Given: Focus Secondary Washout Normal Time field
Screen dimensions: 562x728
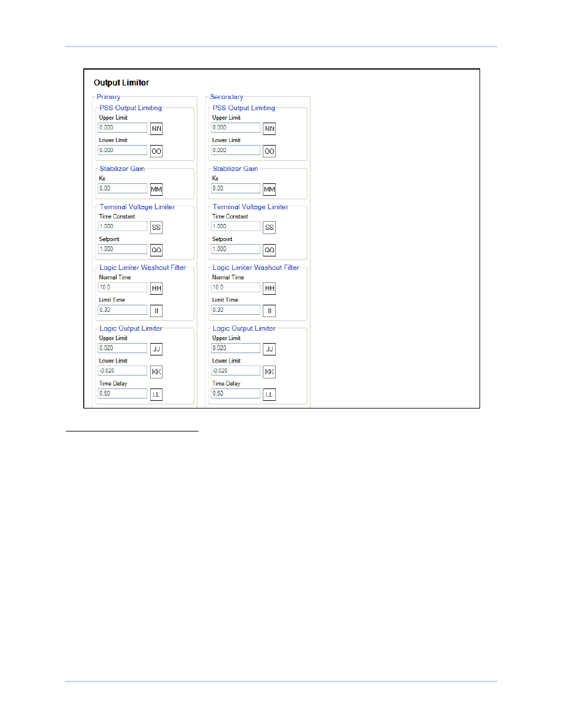Looking at the screenshot, I should pyautogui.click(x=236, y=287).
